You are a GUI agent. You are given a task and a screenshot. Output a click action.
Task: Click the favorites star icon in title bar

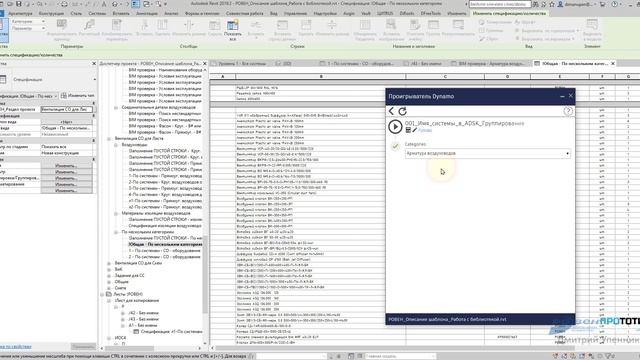pyautogui.click(x=552, y=4)
